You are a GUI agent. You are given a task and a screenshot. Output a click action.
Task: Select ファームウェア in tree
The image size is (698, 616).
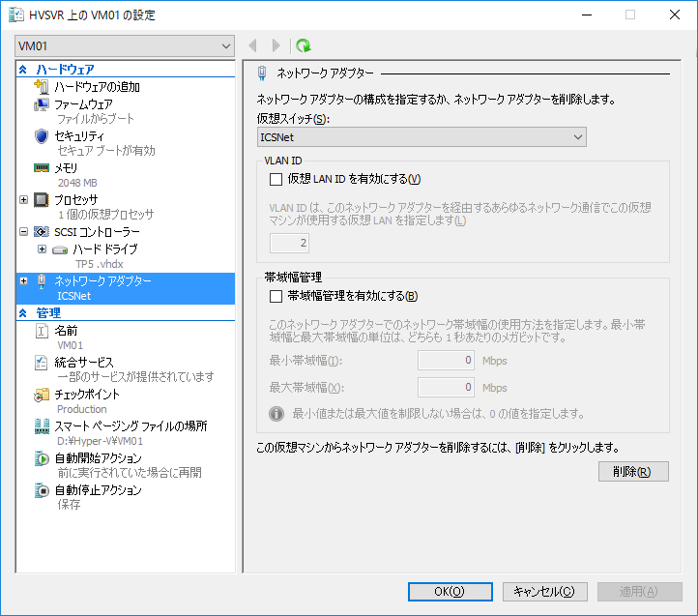[83, 104]
